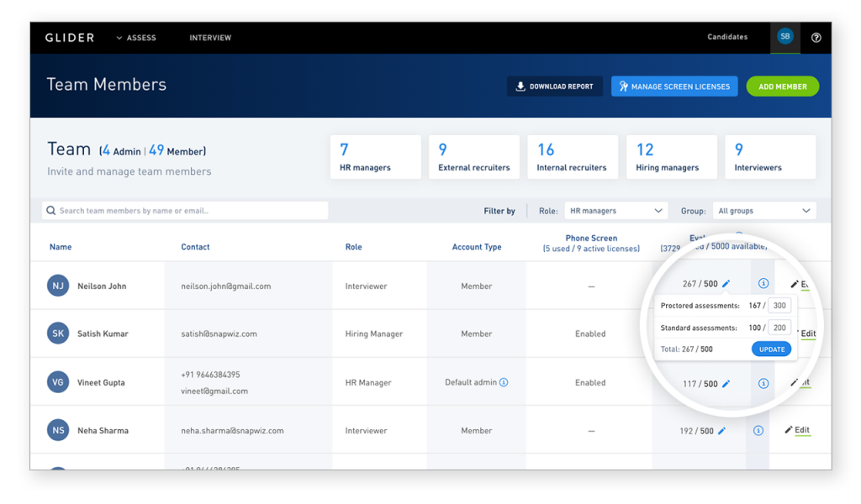The image size is (861, 504).
Task: Click proctored assessments limit field 300
Action: (x=779, y=306)
